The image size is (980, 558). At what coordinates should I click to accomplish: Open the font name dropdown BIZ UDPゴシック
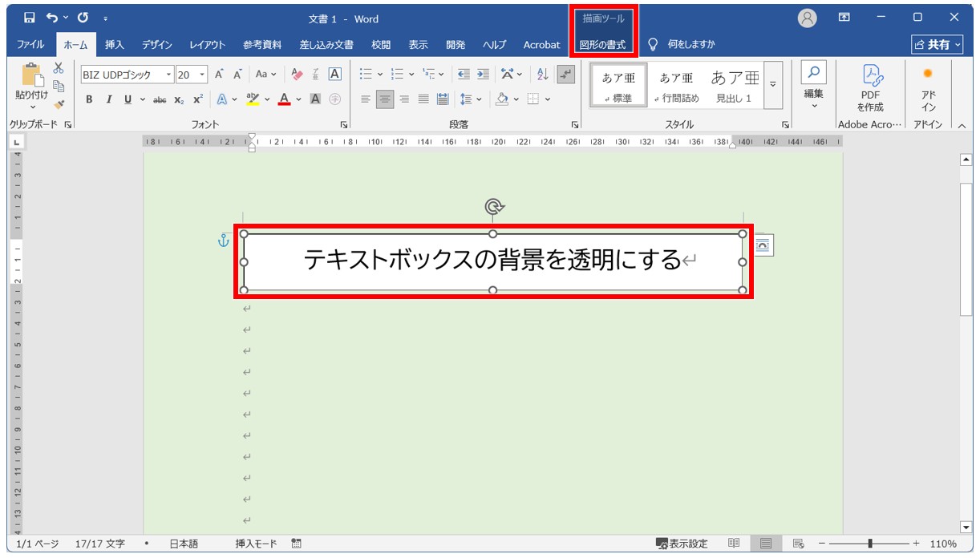(169, 75)
